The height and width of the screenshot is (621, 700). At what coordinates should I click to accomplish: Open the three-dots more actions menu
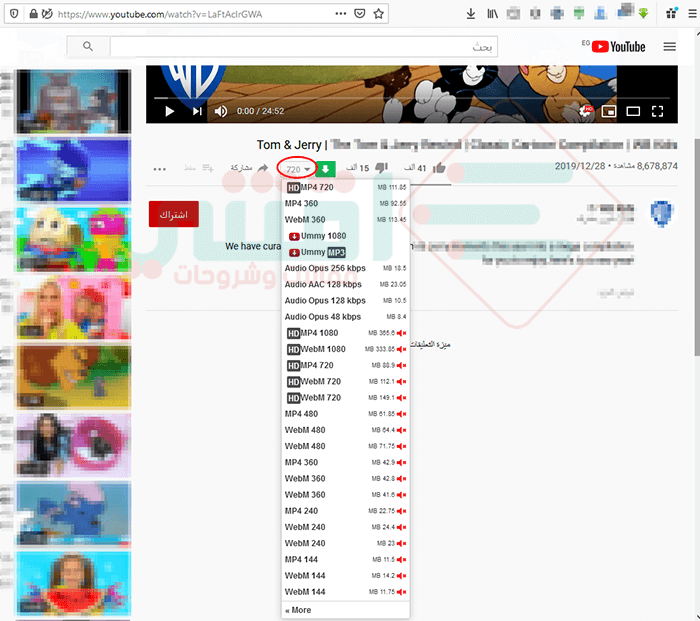pos(159,169)
